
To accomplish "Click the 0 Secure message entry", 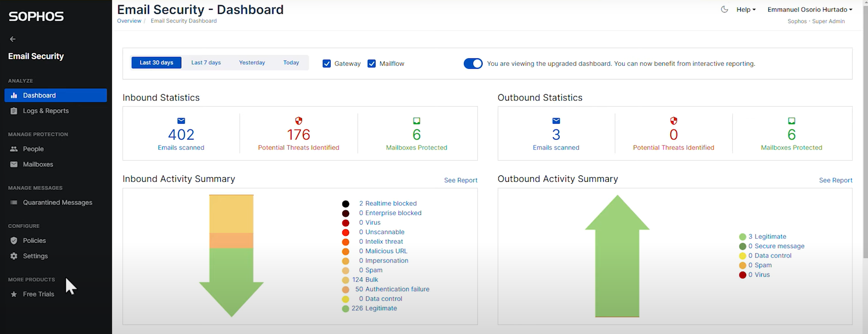I will [776, 246].
